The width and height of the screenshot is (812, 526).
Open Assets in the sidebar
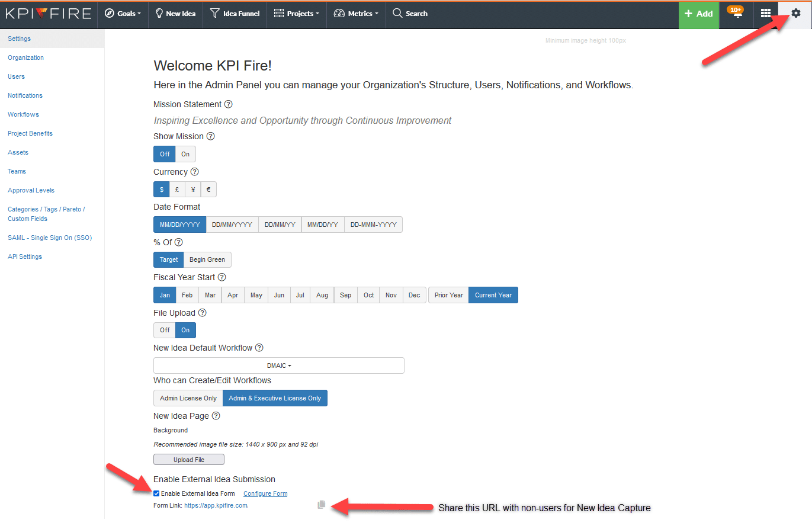(18, 152)
